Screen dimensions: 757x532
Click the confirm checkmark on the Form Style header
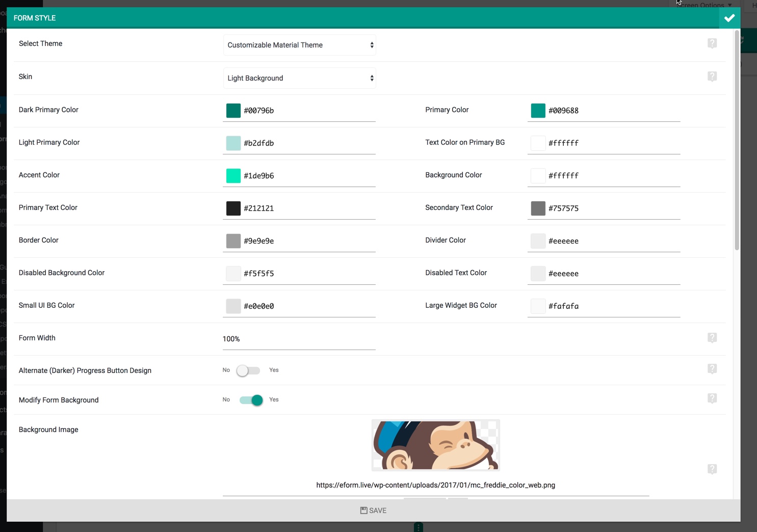pos(729,18)
